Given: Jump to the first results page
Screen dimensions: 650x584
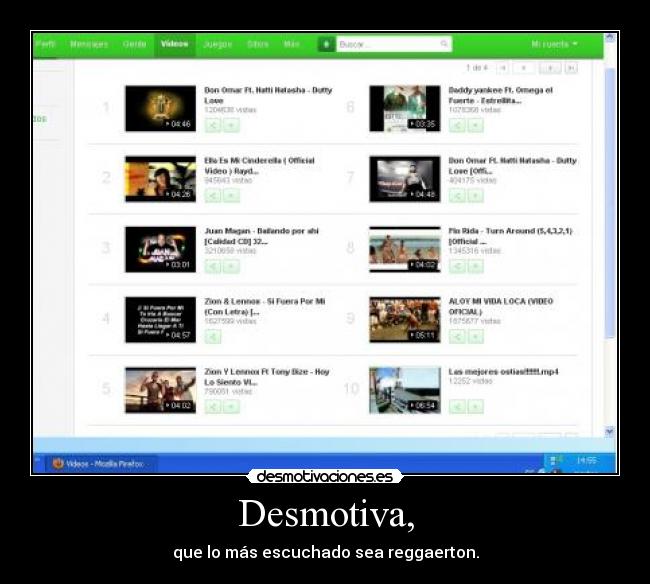Looking at the screenshot, I should (x=502, y=68).
